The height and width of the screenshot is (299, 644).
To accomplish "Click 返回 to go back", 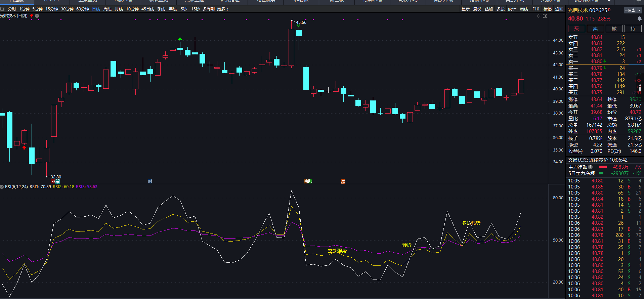I will pos(559,9).
